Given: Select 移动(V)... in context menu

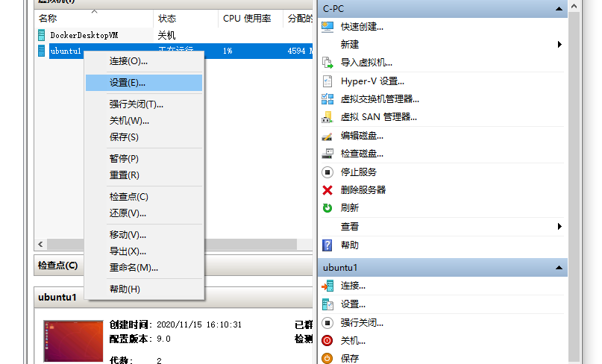Looking at the screenshot, I should tap(144, 235).
